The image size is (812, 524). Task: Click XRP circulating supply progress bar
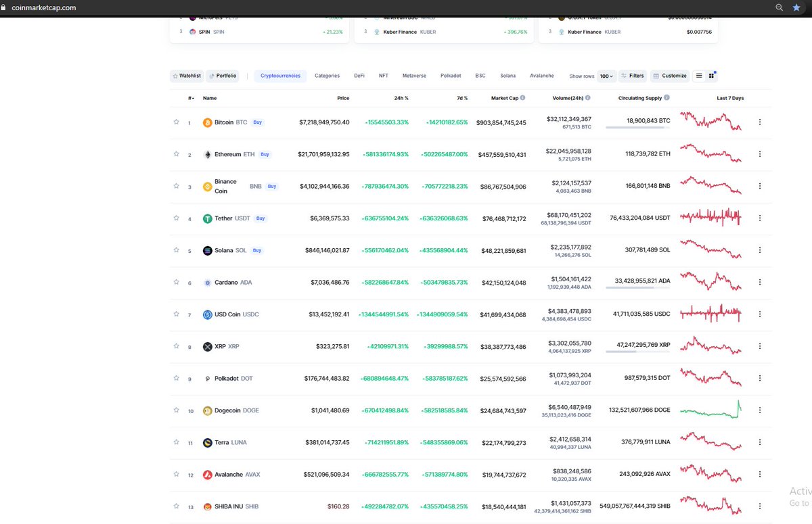pyautogui.click(x=638, y=352)
